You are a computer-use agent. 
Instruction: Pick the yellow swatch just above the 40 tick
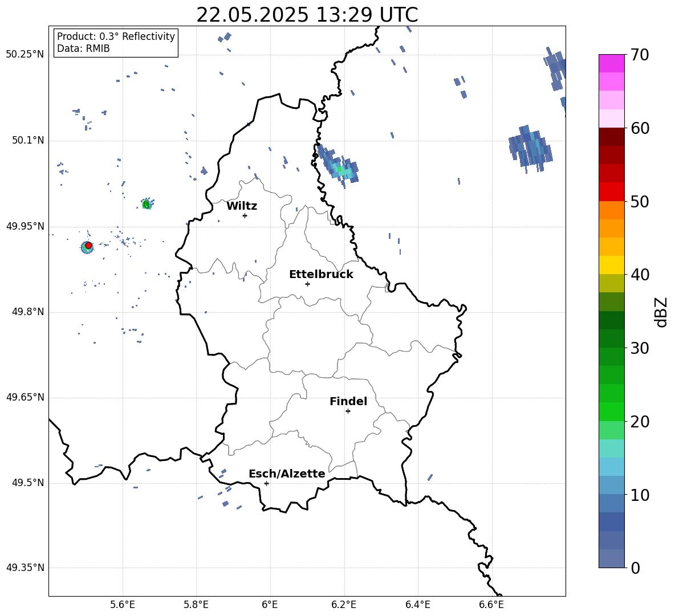click(x=611, y=266)
